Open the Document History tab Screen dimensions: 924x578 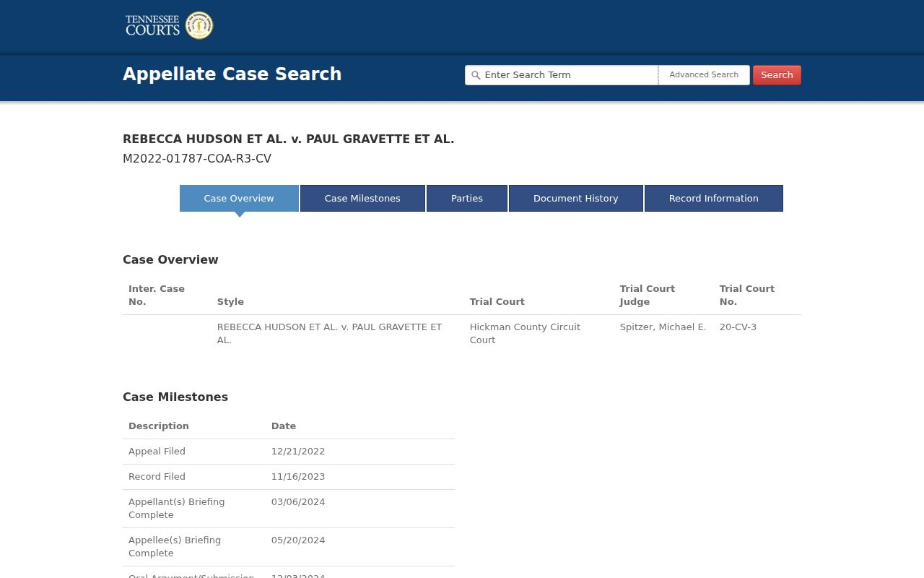click(576, 199)
